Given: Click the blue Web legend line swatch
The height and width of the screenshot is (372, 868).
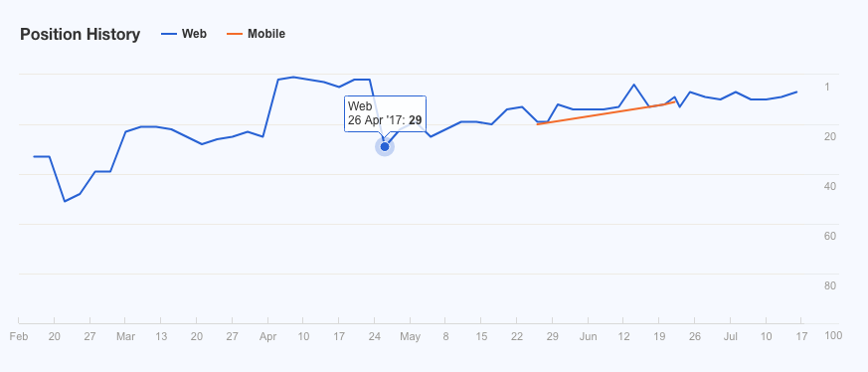Looking at the screenshot, I should (x=169, y=34).
